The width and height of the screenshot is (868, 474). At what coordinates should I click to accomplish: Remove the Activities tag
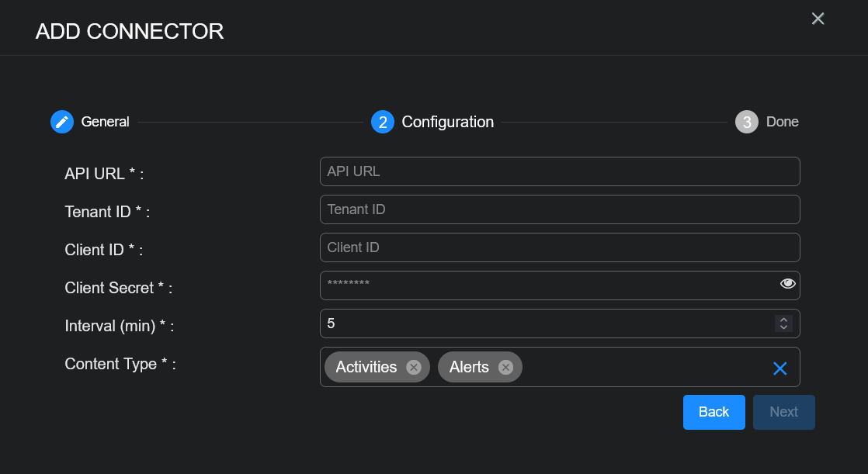[x=414, y=367]
